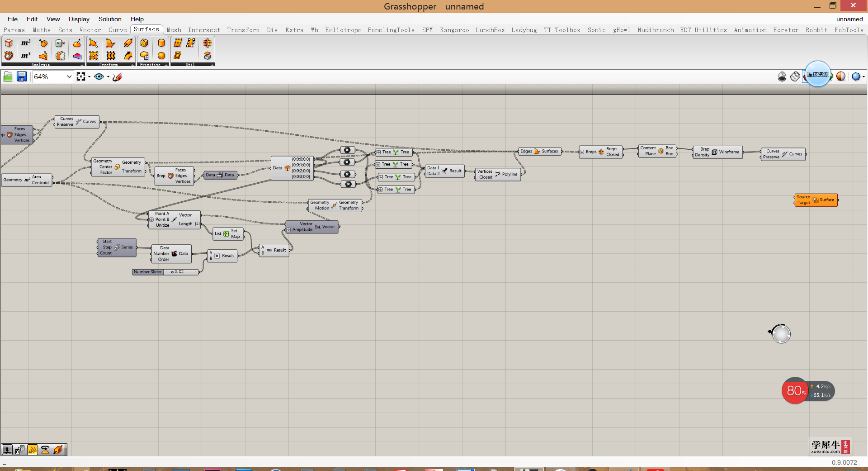This screenshot has width=868, height=471.
Task: Select the Wireframe Brep Density component
Action: pos(718,152)
